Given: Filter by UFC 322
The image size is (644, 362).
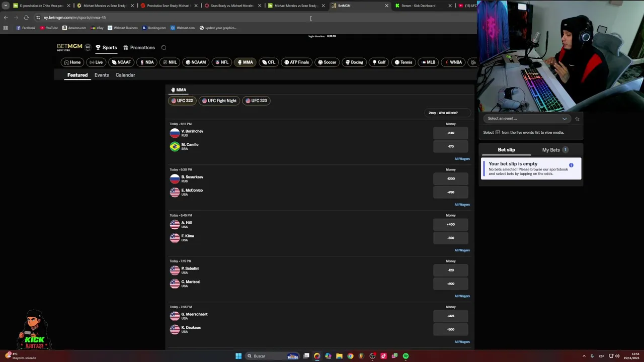Looking at the screenshot, I should click(x=182, y=101).
